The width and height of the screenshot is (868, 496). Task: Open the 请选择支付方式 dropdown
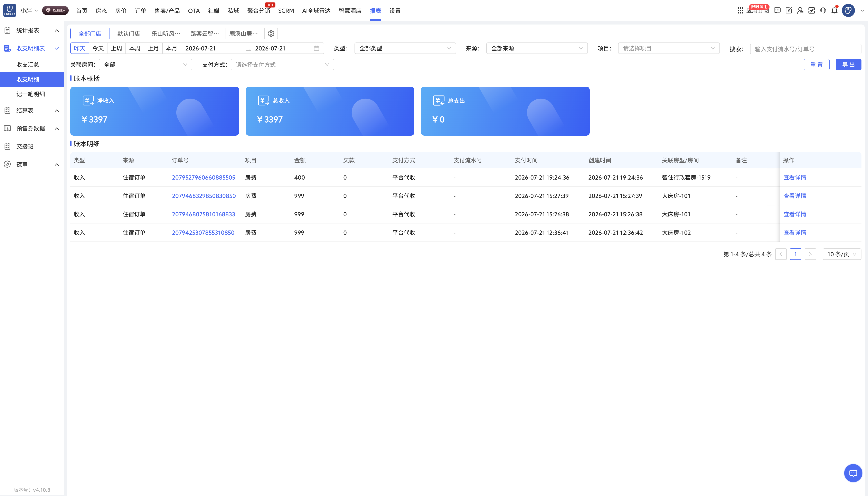(282, 65)
